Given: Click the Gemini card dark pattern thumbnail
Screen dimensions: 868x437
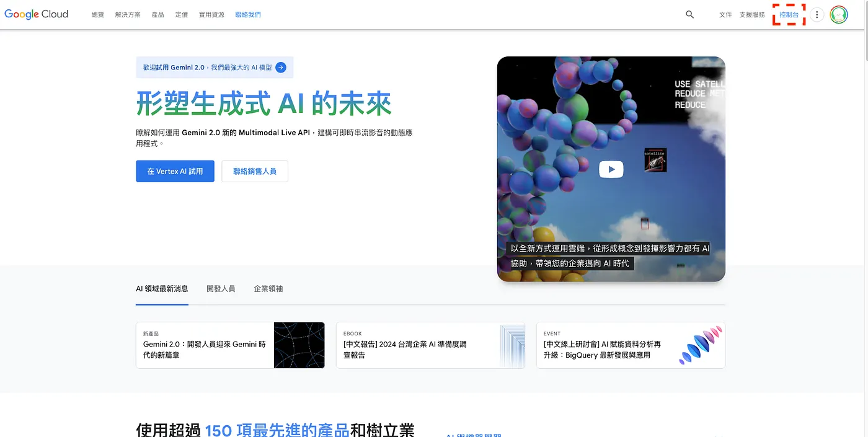Looking at the screenshot, I should click(x=299, y=345).
